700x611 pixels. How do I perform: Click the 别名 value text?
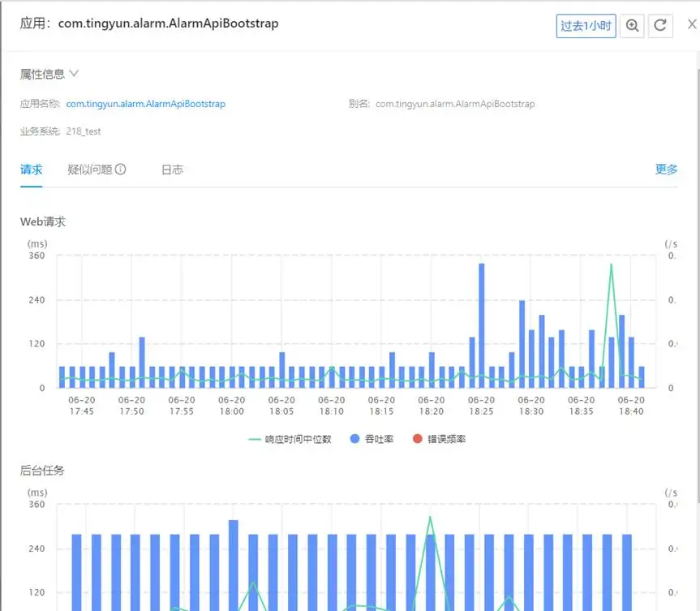coord(455,104)
